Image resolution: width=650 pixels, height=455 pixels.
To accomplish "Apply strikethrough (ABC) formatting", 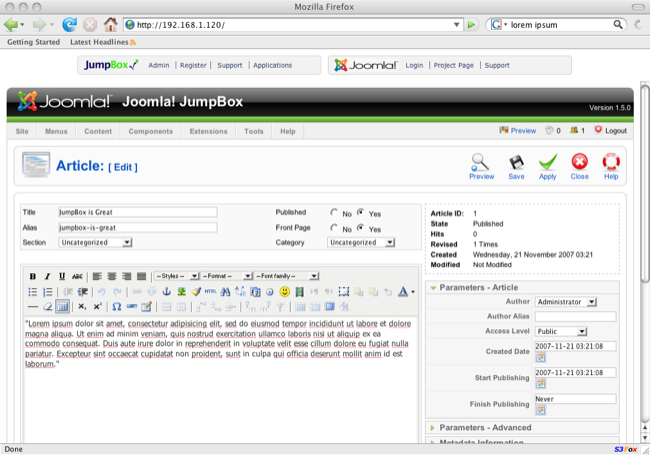I will click(77, 276).
